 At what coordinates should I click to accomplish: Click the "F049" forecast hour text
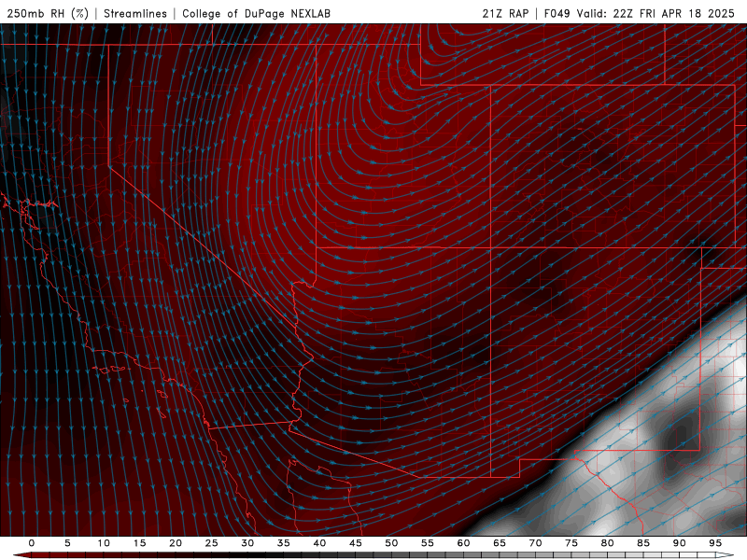(x=557, y=13)
